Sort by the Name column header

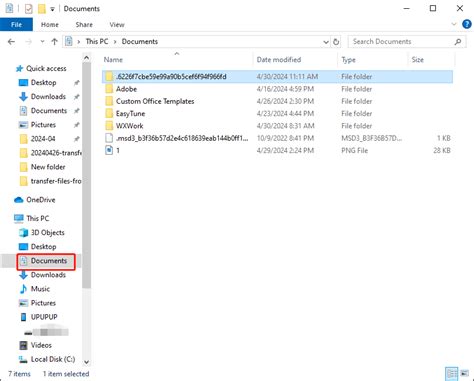pos(113,60)
